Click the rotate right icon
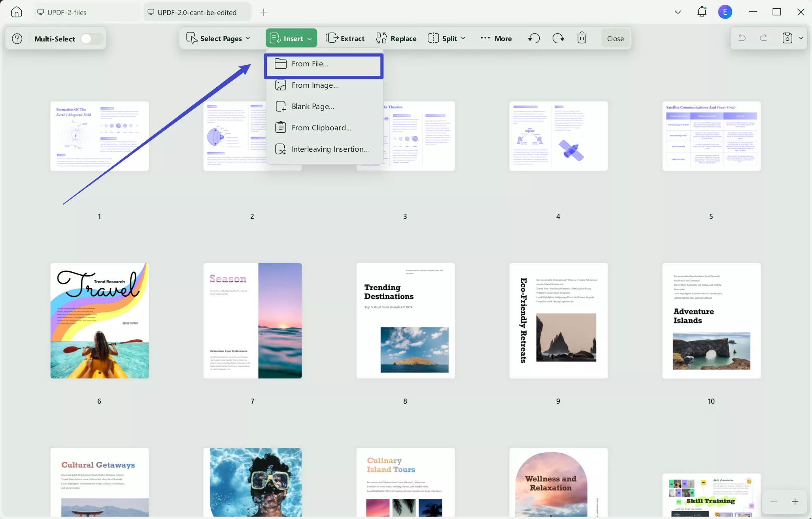Image resolution: width=812 pixels, height=519 pixels. (558, 38)
